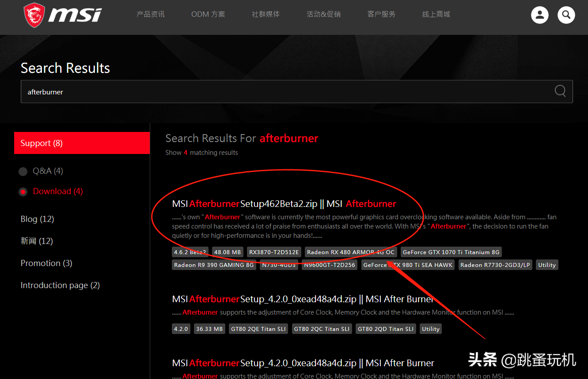Screen dimensions: 588x379
Task: Click the 4.2.0 version tag
Action: pyautogui.click(x=181, y=329)
